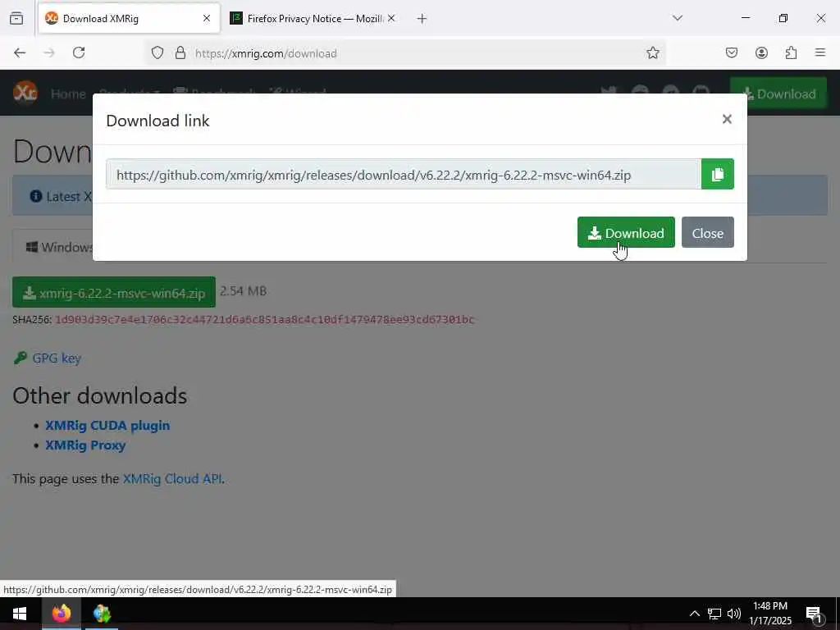Open a new tab with the plus button
Screen dimensions: 840x630
[422, 19]
